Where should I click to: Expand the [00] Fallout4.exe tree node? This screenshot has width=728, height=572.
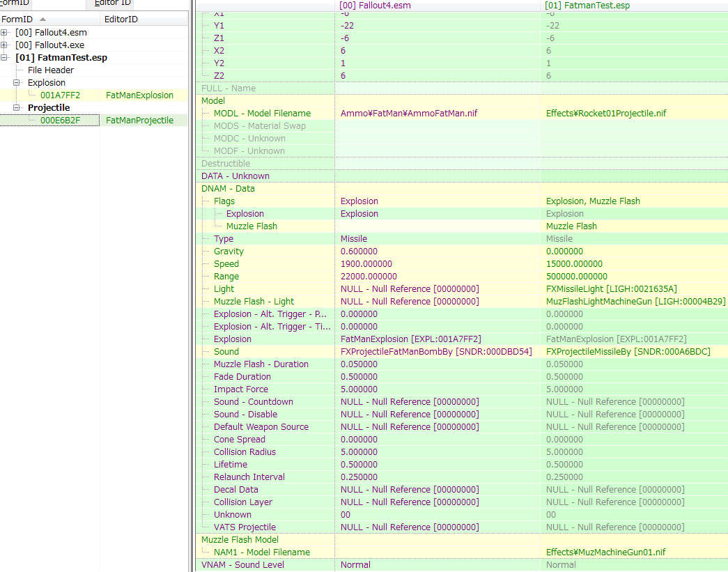(x=3, y=45)
